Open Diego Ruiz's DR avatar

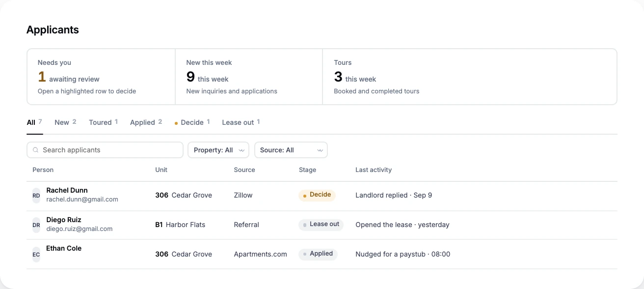[x=36, y=225]
